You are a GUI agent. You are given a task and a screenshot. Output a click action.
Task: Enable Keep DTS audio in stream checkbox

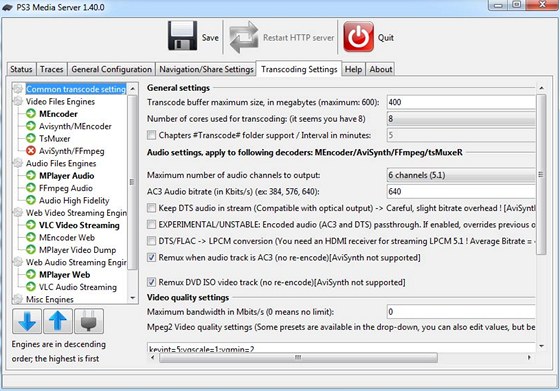pyautogui.click(x=151, y=208)
